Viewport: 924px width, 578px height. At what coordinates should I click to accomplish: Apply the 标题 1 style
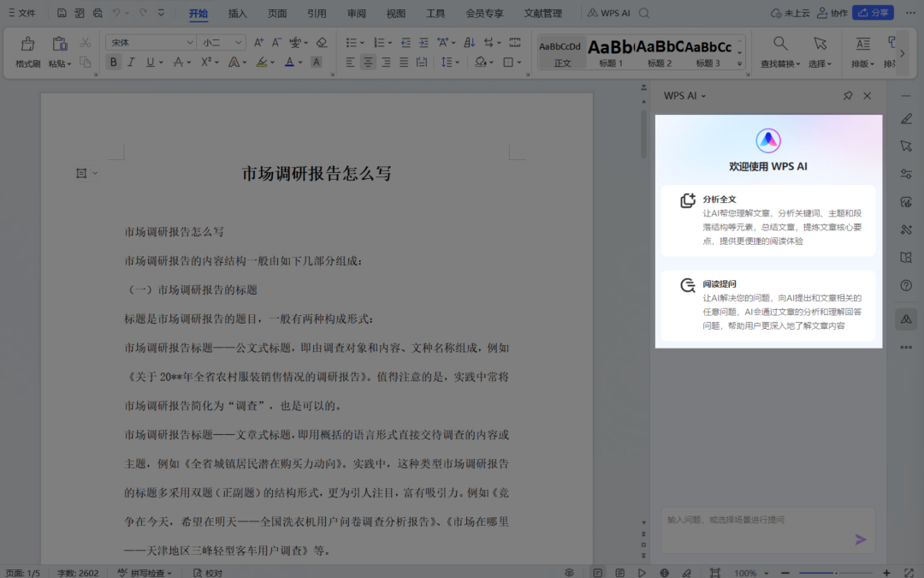(611, 52)
